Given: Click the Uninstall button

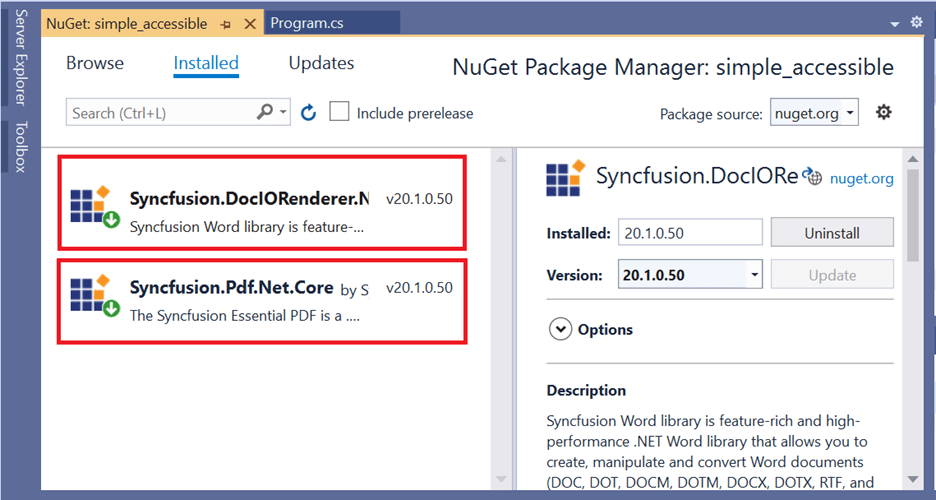Looking at the screenshot, I should 832,233.
